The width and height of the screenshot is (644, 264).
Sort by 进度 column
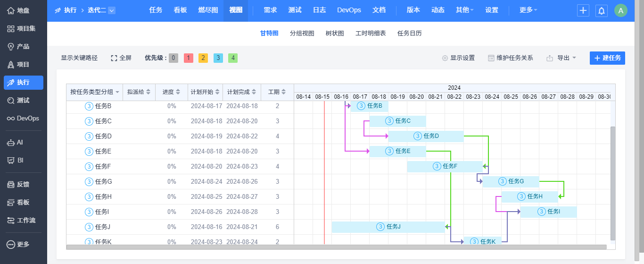coord(171,92)
